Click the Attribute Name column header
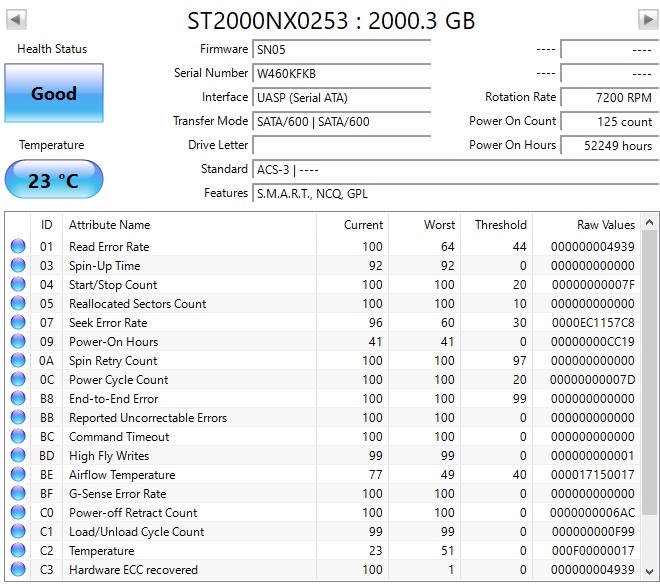 [x=109, y=225]
